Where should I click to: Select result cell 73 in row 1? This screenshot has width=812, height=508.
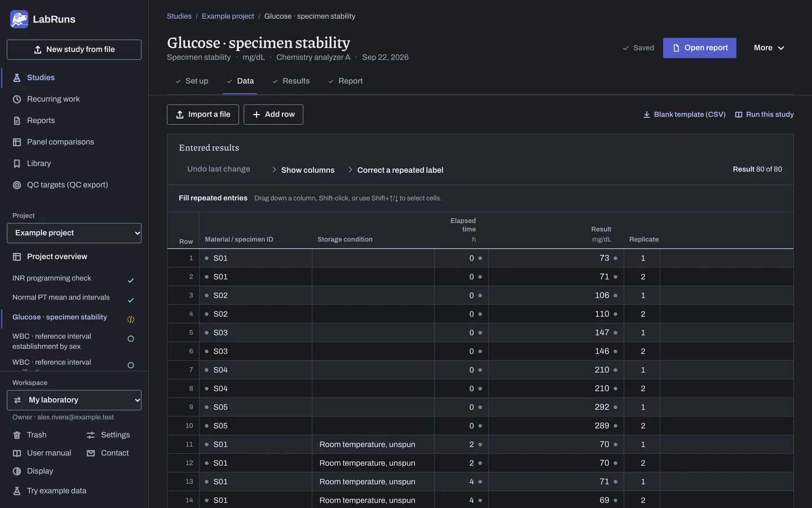[555, 259]
